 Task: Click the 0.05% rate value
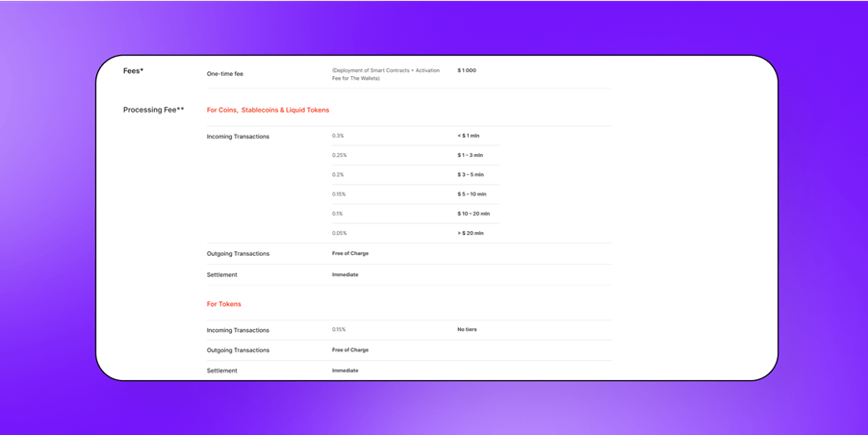pyautogui.click(x=339, y=233)
